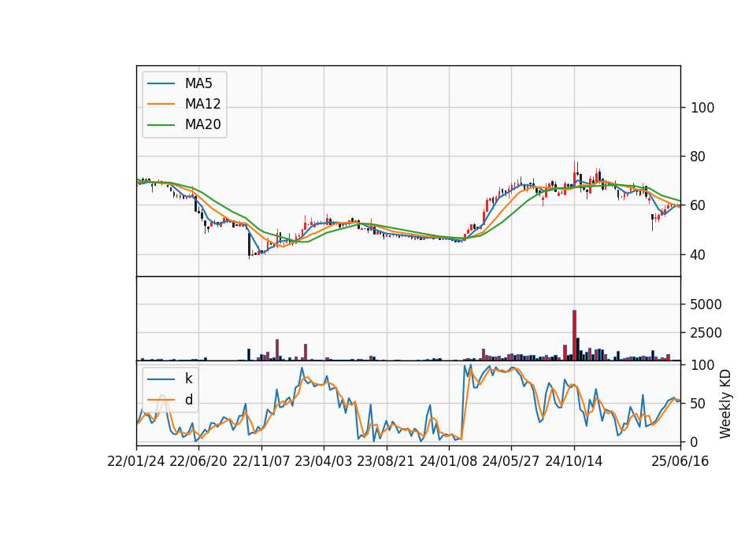Click the green MA20 legend line sample

[x=161, y=125]
